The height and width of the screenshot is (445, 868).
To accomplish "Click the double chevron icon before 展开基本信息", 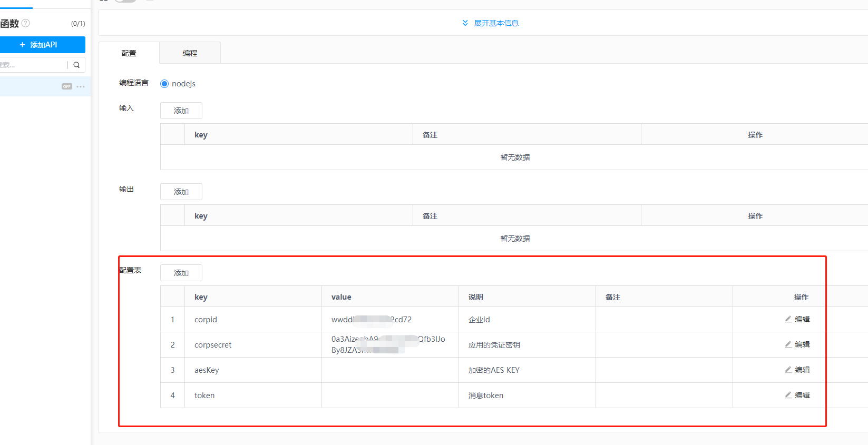I will [465, 23].
